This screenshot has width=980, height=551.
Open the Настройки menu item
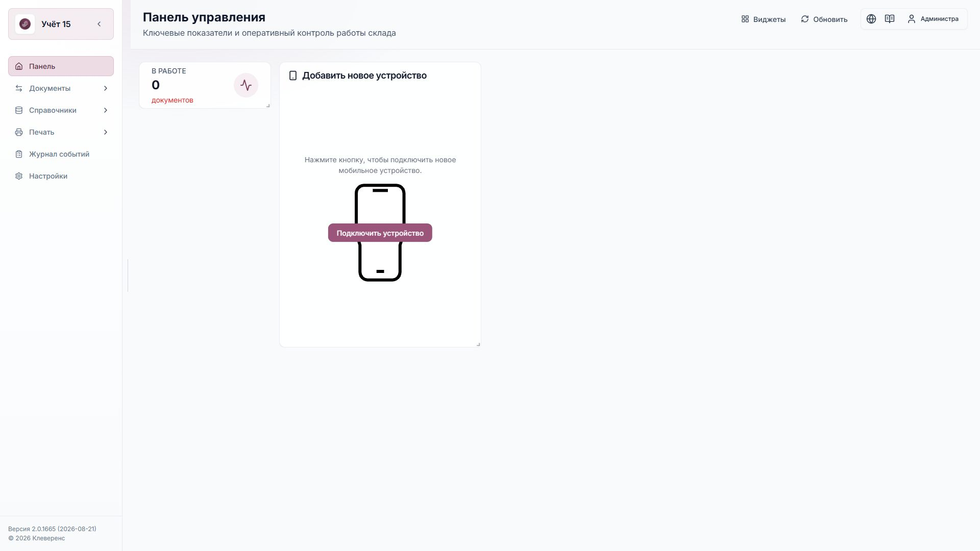click(61, 176)
